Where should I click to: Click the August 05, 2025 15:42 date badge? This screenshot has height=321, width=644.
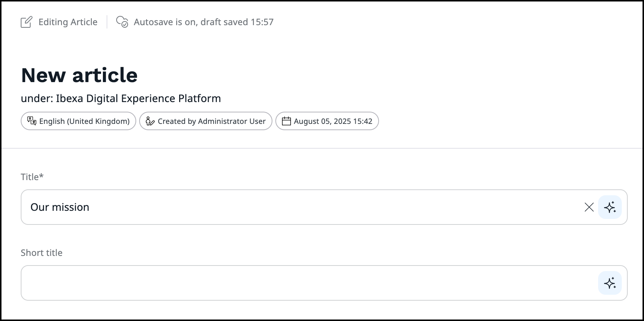[x=327, y=121]
